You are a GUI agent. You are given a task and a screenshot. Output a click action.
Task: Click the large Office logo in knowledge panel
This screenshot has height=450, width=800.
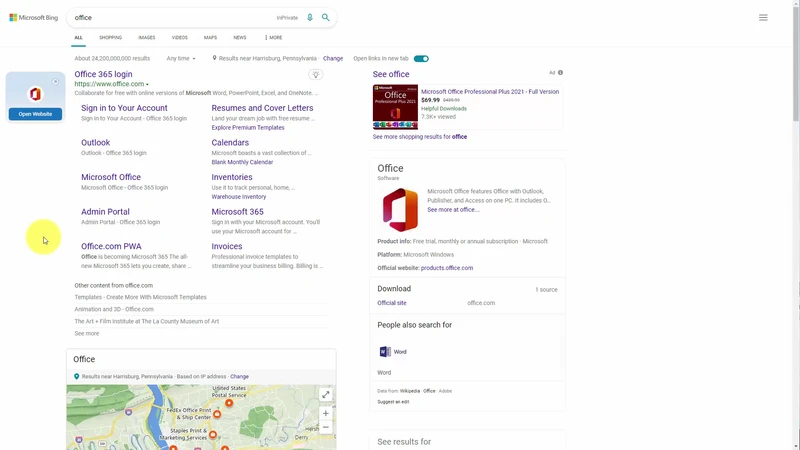tap(401, 210)
